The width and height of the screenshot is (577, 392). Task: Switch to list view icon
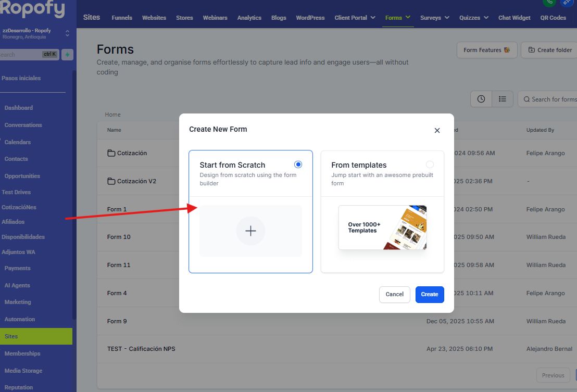tap(503, 99)
